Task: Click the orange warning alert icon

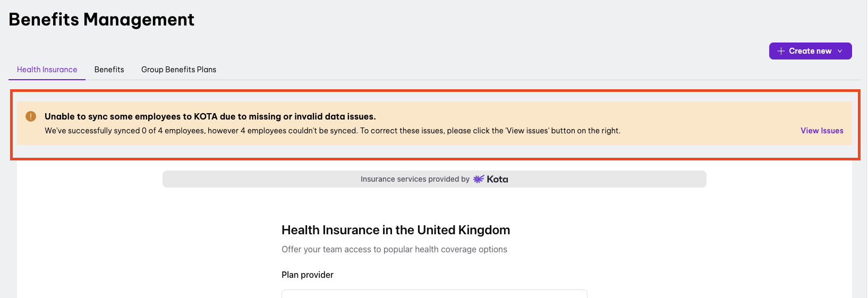Action: click(x=31, y=116)
